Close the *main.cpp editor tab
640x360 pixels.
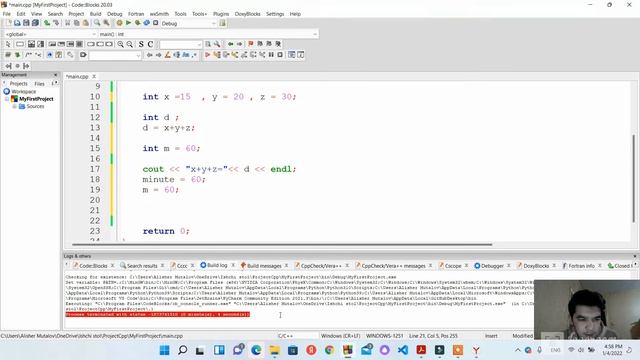point(94,77)
